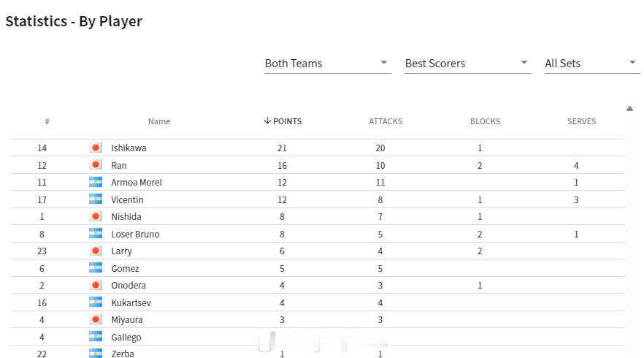Click the Japan flag next to Larry

pyautogui.click(x=96, y=251)
